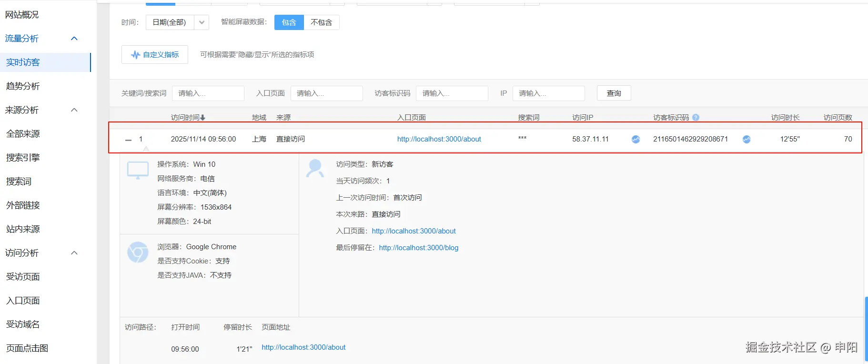The image size is (868, 364).
Task: Click the 查询 button
Action: pos(614,93)
